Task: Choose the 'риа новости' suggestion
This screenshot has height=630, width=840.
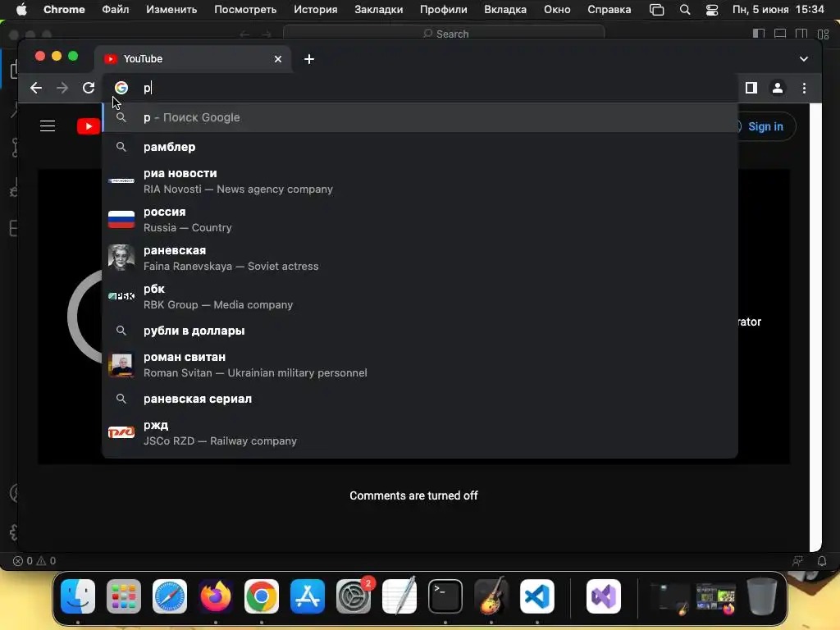Action: [420, 181]
